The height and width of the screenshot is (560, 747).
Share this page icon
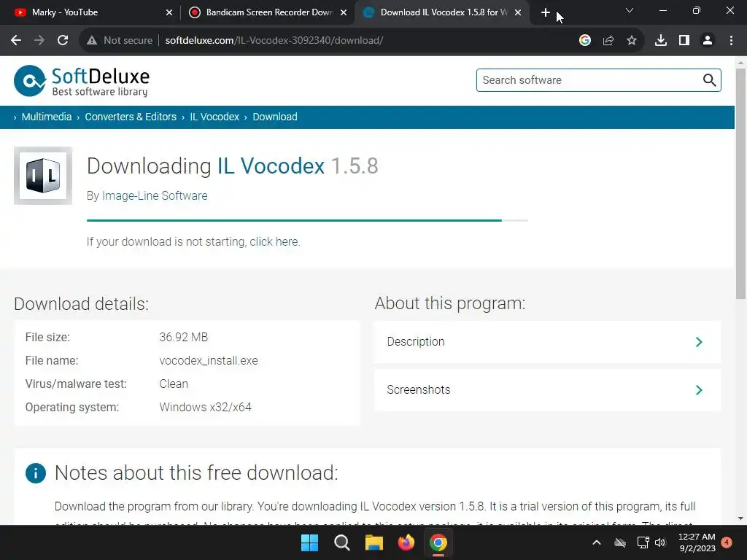608,41
